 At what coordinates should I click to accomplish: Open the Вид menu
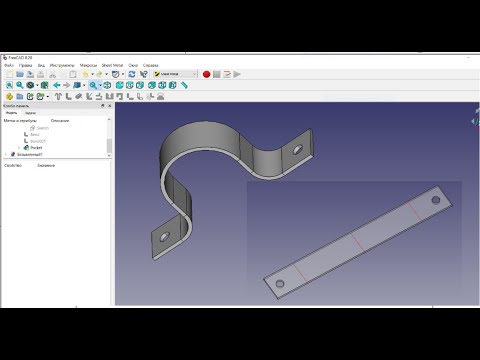(41, 65)
